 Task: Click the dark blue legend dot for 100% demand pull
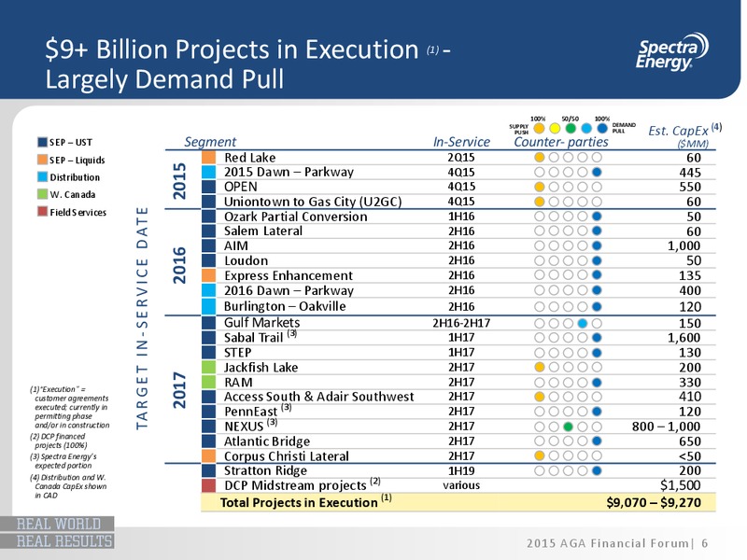tap(602, 128)
